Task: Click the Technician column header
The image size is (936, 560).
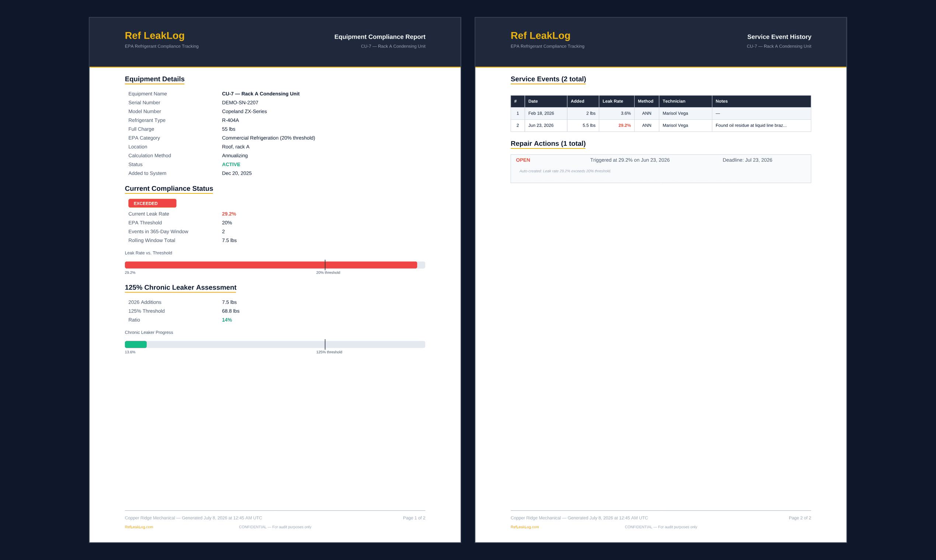Action: click(x=685, y=101)
